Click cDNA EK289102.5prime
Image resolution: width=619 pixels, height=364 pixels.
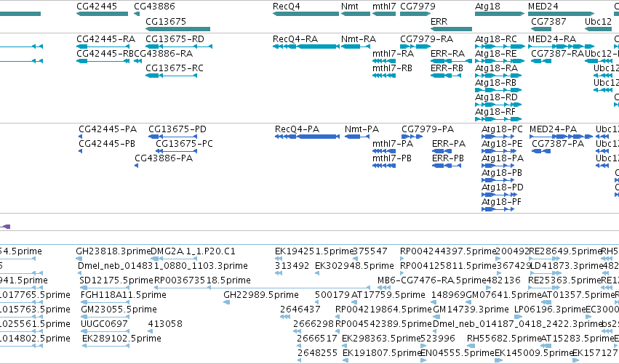tap(105, 346)
